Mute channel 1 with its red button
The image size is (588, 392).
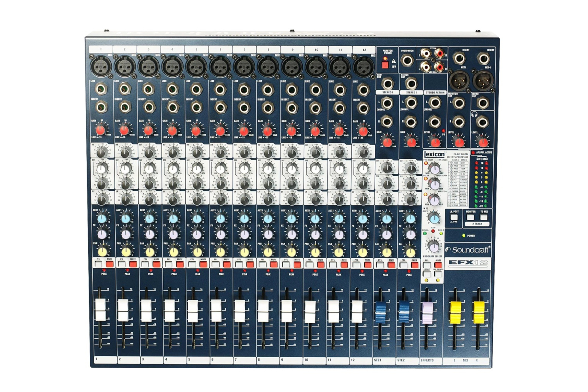(109, 264)
